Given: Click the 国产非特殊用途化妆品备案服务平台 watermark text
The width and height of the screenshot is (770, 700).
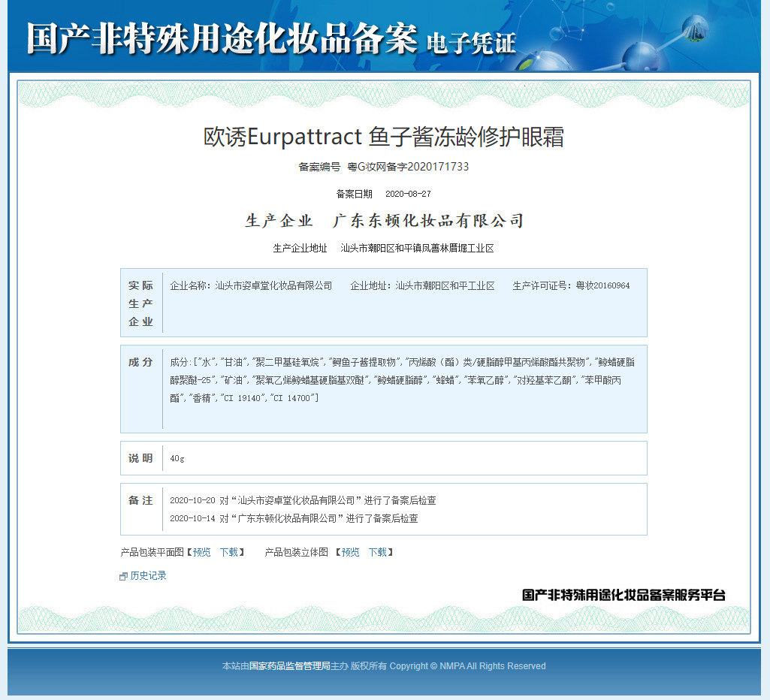Looking at the screenshot, I should pyautogui.click(x=622, y=594).
